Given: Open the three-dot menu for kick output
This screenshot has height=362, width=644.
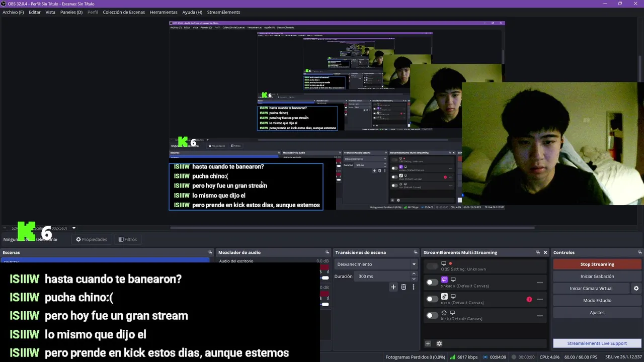Looking at the screenshot, I should 540,316.
